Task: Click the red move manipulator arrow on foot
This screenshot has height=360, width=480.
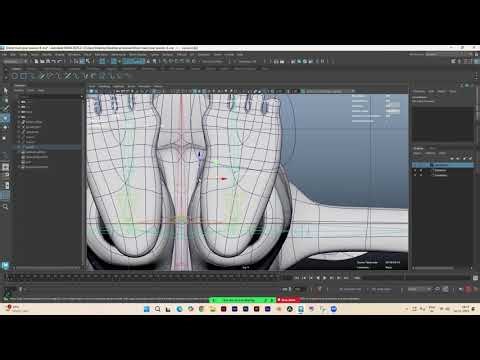Action: 223,179
